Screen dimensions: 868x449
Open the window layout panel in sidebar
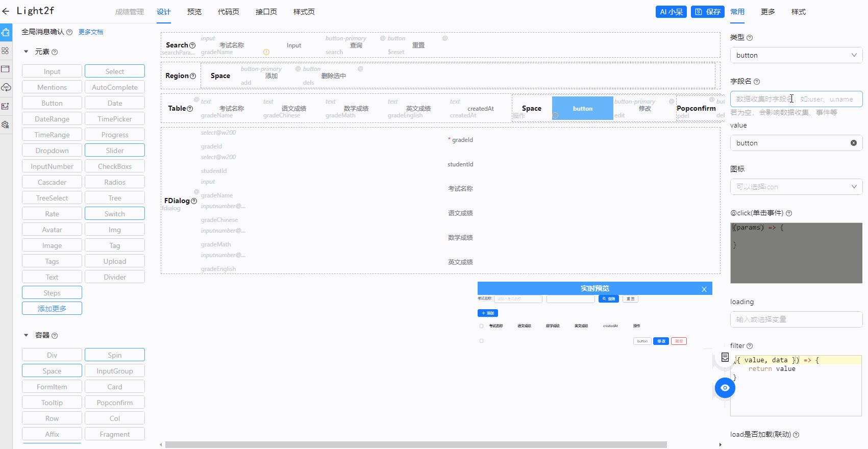coord(6,69)
